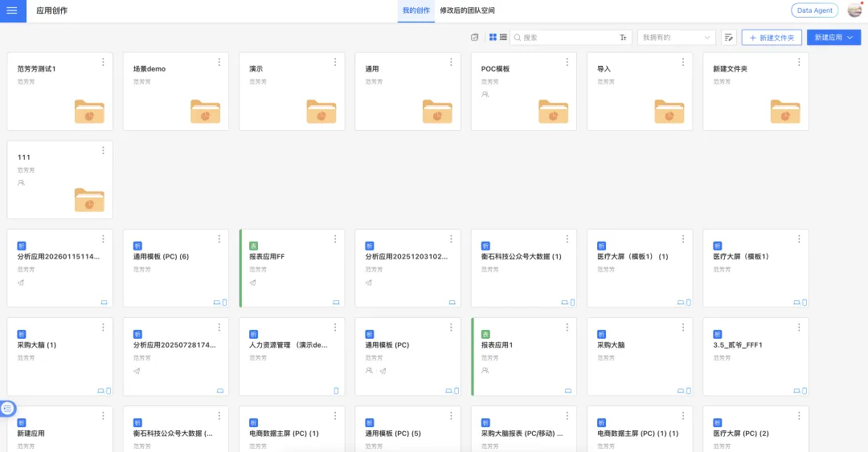Open 医疗大屏 (PC) (2) app

click(x=755, y=430)
